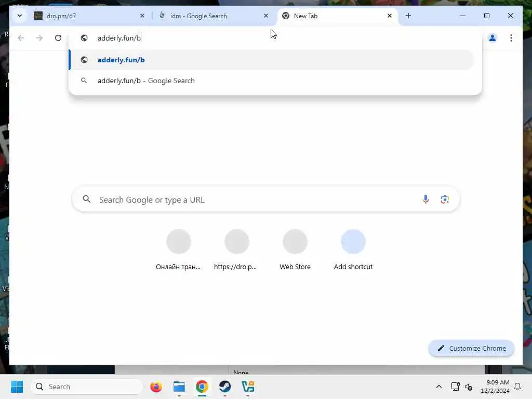
Task: Click the globe icon in the address bar
Action: point(84,38)
